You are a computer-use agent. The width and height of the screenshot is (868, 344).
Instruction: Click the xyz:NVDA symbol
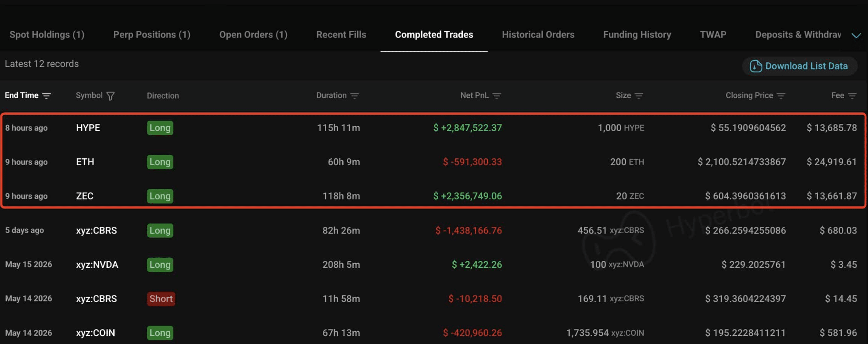[x=97, y=265]
